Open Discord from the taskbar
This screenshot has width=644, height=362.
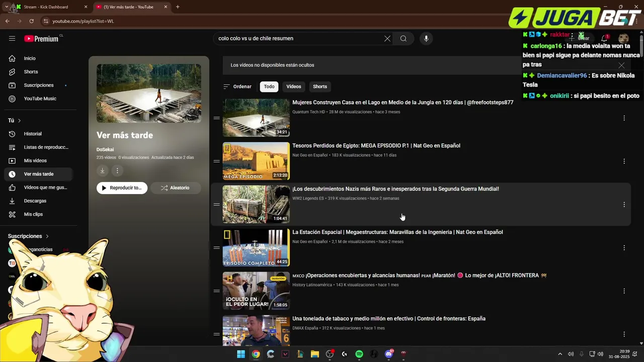[x=388, y=354]
